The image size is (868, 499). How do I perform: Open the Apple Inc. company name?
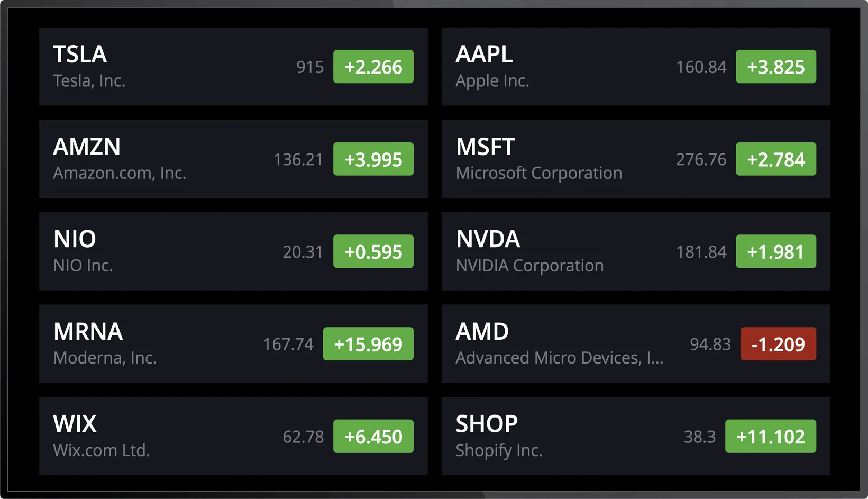pyautogui.click(x=492, y=81)
